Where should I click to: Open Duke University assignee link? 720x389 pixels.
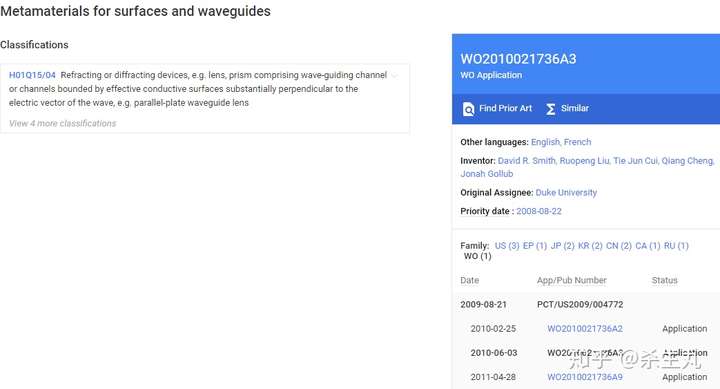(x=566, y=193)
